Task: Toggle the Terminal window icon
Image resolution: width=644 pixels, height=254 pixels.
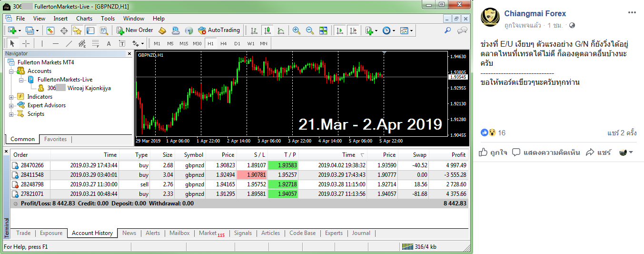Action: point(90,30)
